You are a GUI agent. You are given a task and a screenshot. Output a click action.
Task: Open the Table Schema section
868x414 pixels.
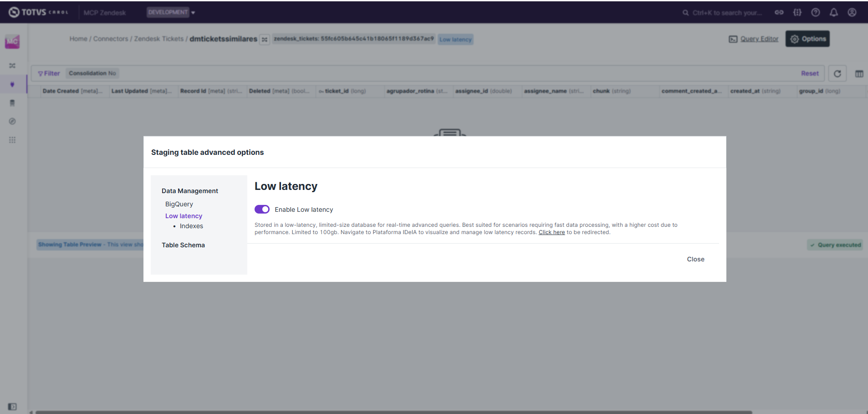tap(183, 245)
